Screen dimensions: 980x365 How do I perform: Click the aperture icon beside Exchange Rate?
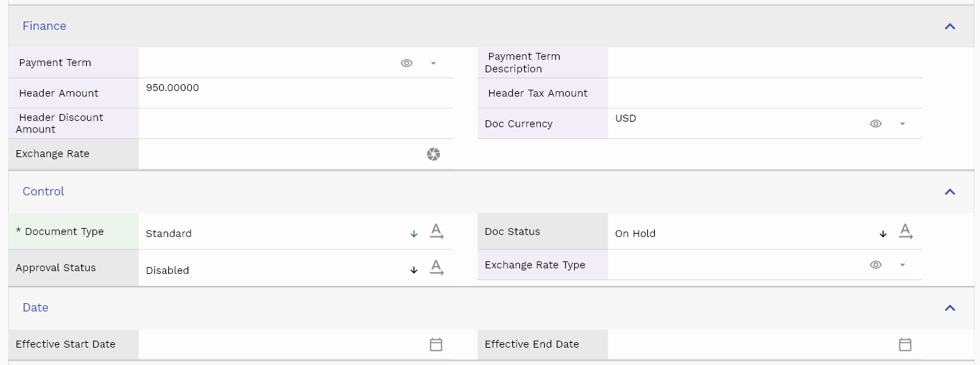433,154
